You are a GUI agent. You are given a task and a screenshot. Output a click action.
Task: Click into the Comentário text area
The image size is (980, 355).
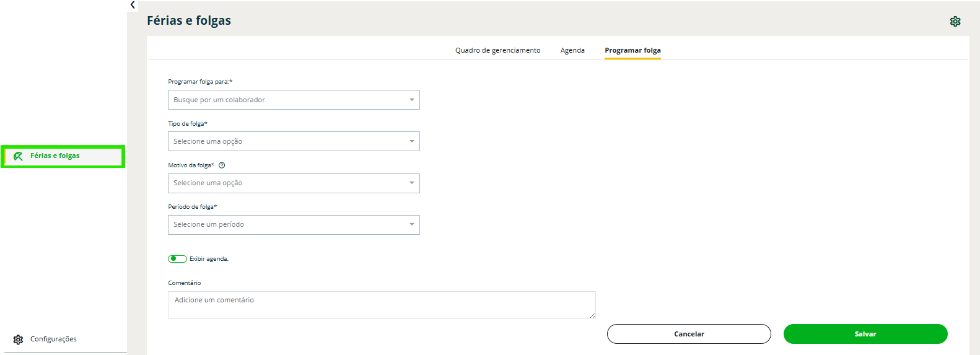tap(381, 305)
